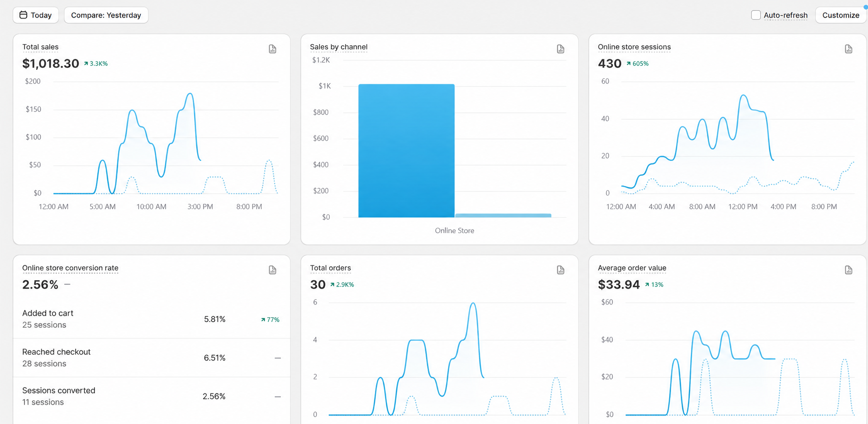Select the 430 sessions value
868x424 pixels.
[x=610, y=63]
